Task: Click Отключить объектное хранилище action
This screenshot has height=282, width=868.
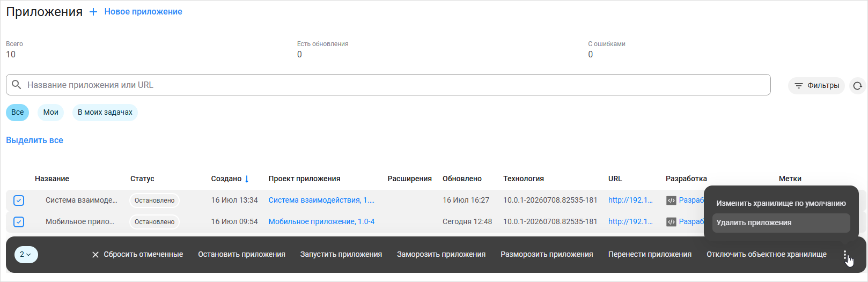Action: coord(767,255)
